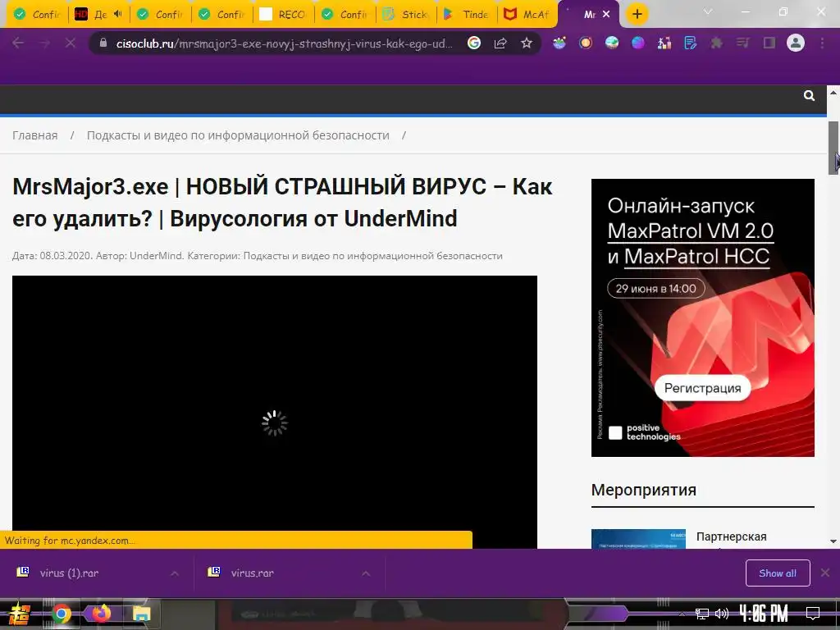Switch to the McAfee tab
The image size is (840, 630).
click(x=527, y=15)
